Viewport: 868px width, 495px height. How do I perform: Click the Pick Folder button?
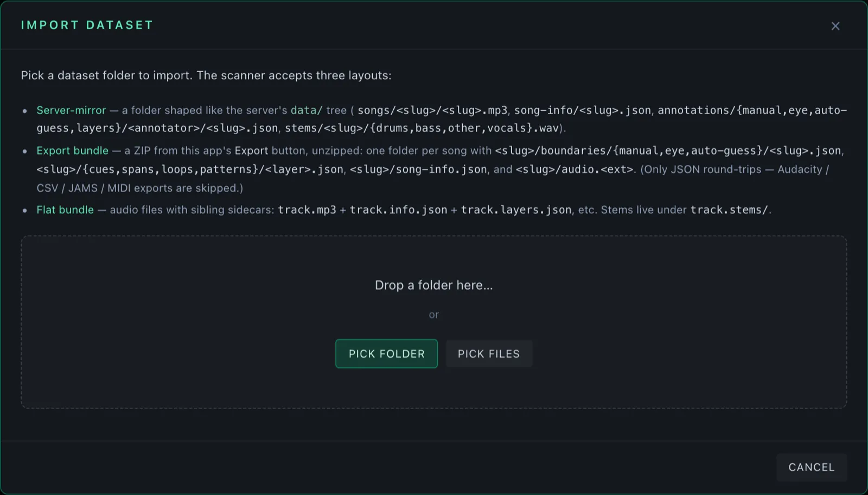click(x=386, y=354)
